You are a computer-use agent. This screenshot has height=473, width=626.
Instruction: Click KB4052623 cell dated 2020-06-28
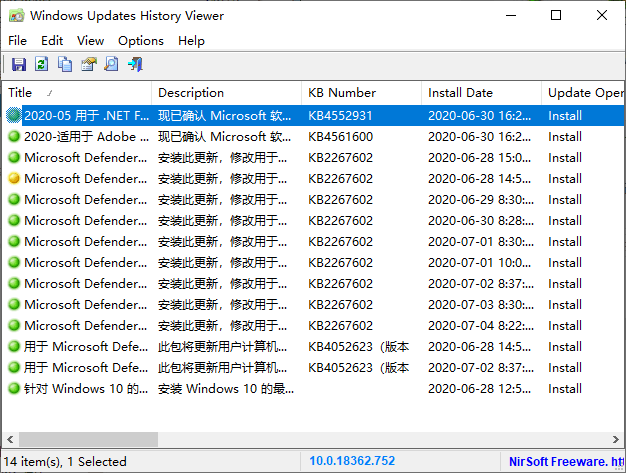tap(359, 346)
